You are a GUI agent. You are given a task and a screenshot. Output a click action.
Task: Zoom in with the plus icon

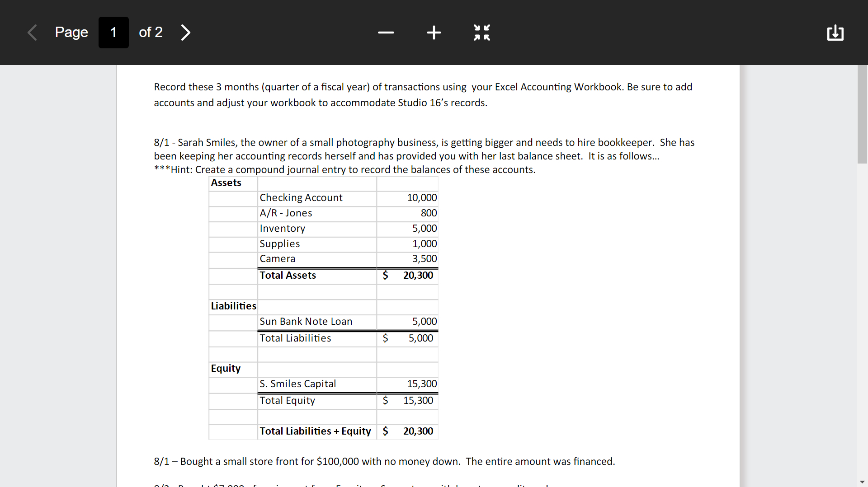click(434, 33)
